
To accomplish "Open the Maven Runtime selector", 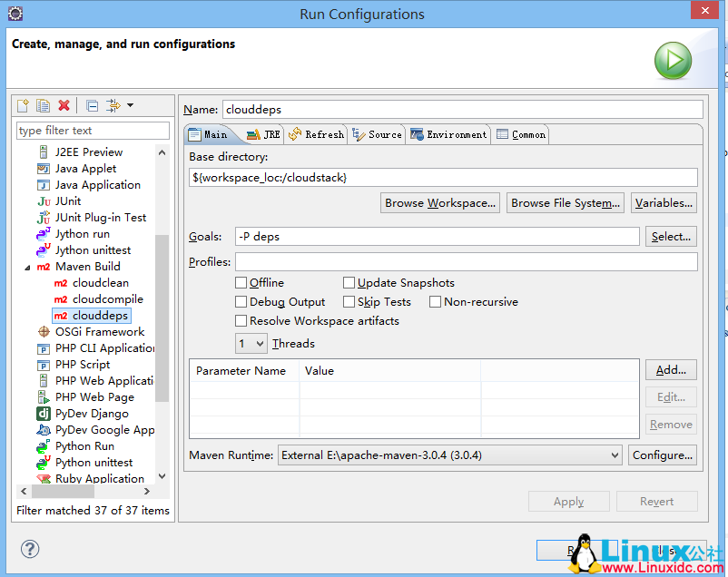I will click(x=449, y=455).
